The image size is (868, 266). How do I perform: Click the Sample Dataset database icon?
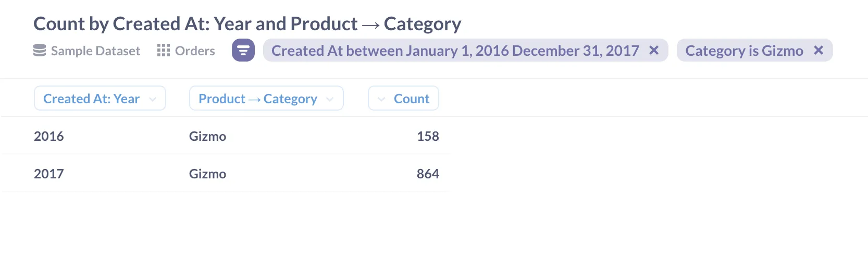pos(40,51)
